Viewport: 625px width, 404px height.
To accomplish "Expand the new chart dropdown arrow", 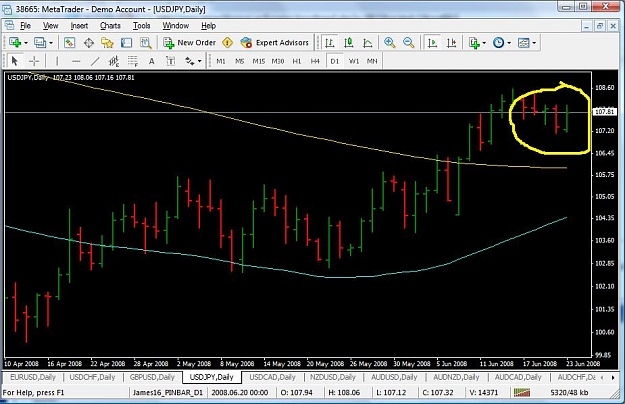I will point(26,43).
